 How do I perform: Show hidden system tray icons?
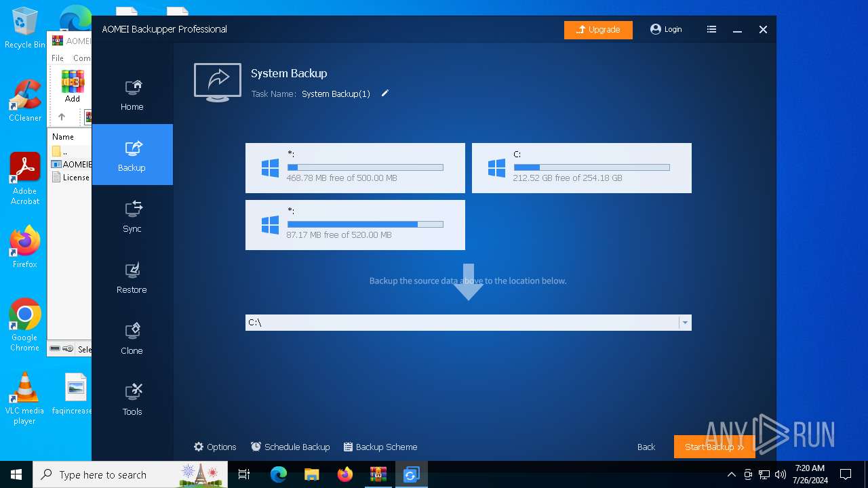tap(731, 474)
